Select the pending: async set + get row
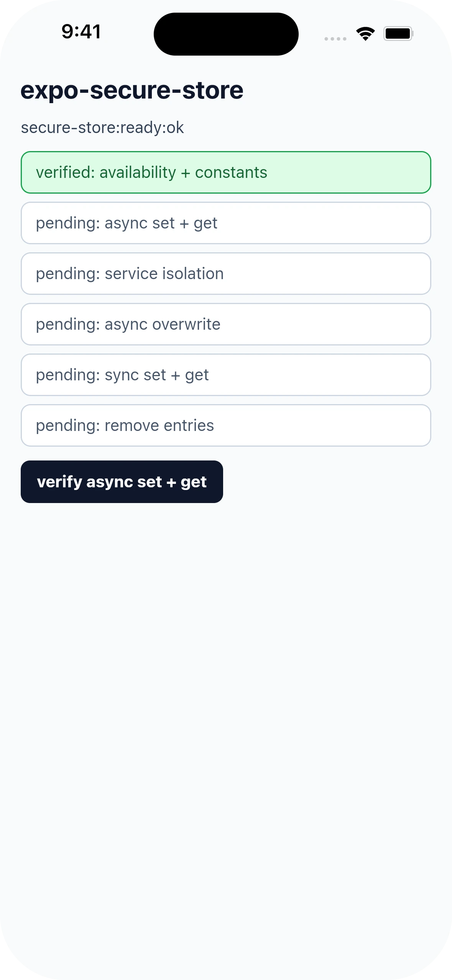 click(x=226, y=223)
